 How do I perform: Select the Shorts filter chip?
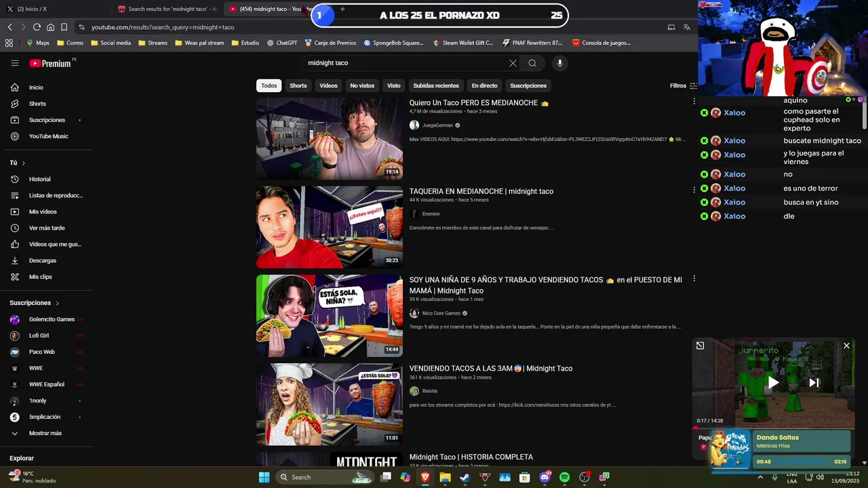[298, 85]
